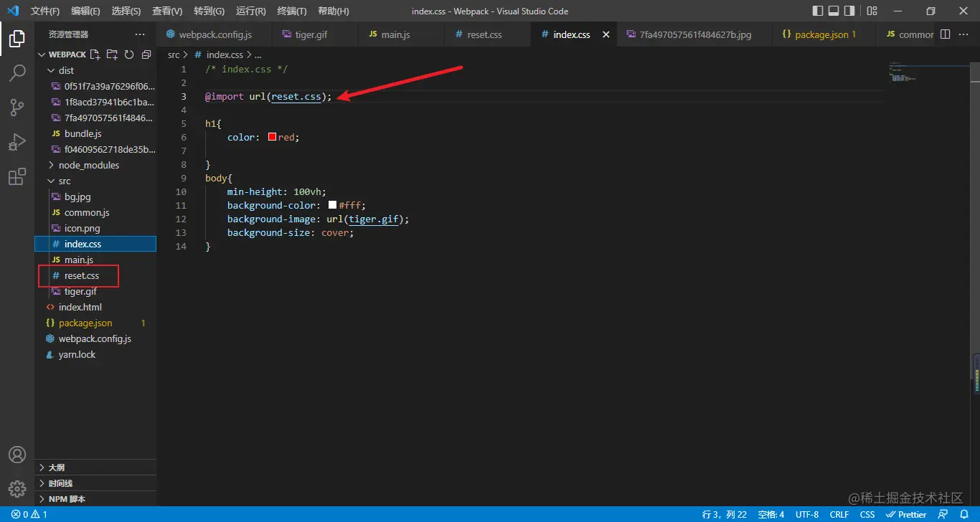
Task: Collapse all folders in explorer
Action: [146, 54]
